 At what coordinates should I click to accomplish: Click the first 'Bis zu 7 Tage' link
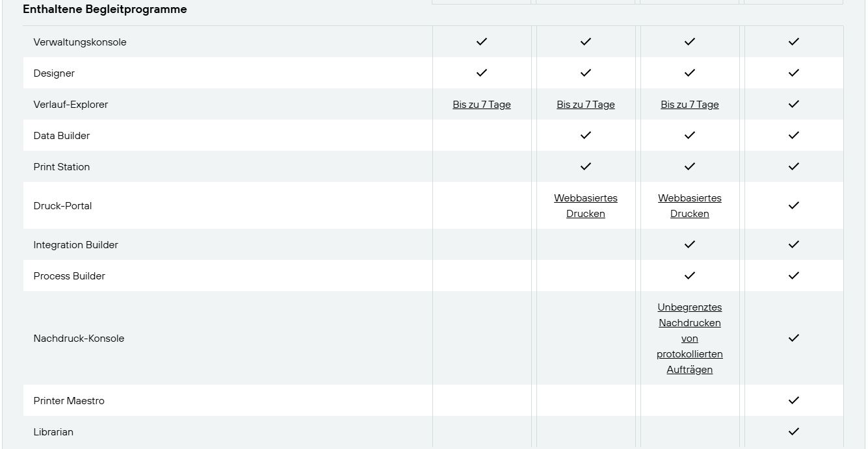481,105
